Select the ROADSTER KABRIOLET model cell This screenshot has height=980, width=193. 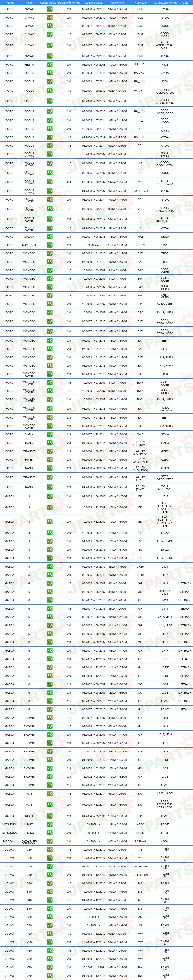[29, 841]
